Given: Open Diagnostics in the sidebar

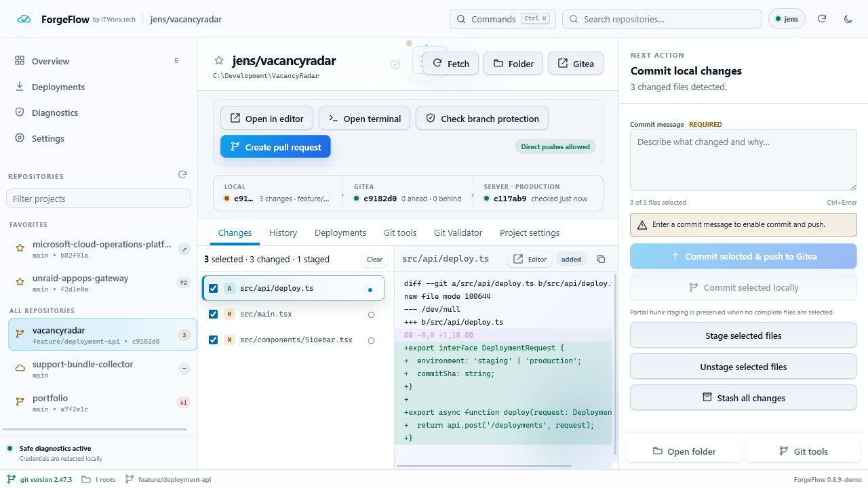Looking at the screenshot, I should pos(98,113).
